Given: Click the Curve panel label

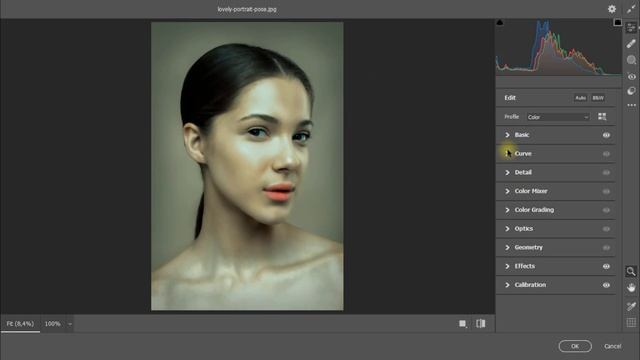Looking at the screenshot, I should coord(523,153).
